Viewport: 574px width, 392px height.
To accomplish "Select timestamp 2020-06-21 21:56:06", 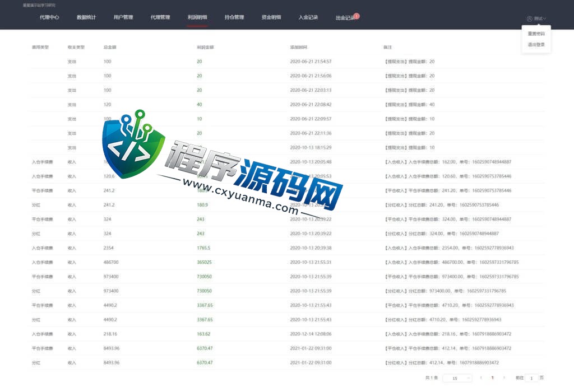I will pyautogui.click(x=311, y=76).
